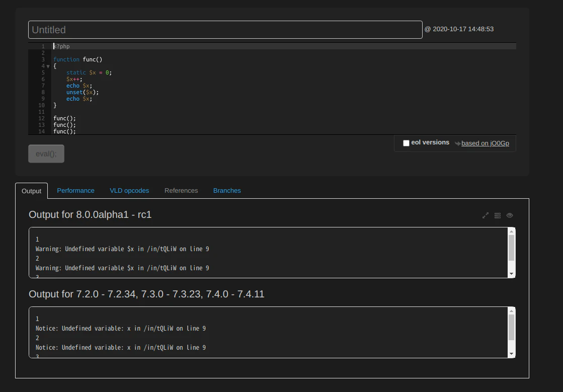Open the References tab
Screen dimensions: 563x392
point(181,191)
